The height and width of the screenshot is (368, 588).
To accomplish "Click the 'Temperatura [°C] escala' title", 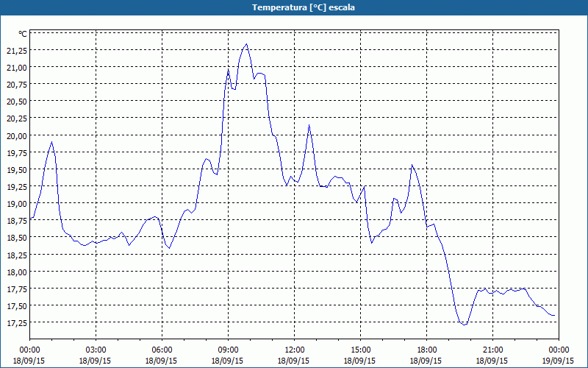I will point(303,7).
